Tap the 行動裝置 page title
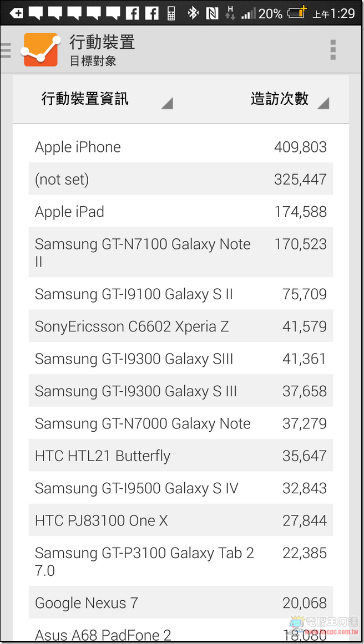Image resolution: width=364 pixels, height=644 pixels. tap(102, 43)
